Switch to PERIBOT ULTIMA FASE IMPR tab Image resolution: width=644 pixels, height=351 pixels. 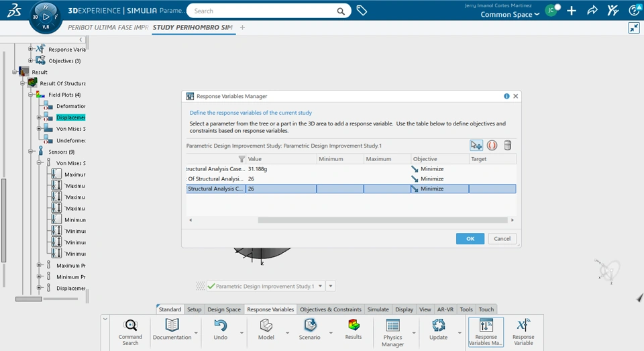coord(108,28)
